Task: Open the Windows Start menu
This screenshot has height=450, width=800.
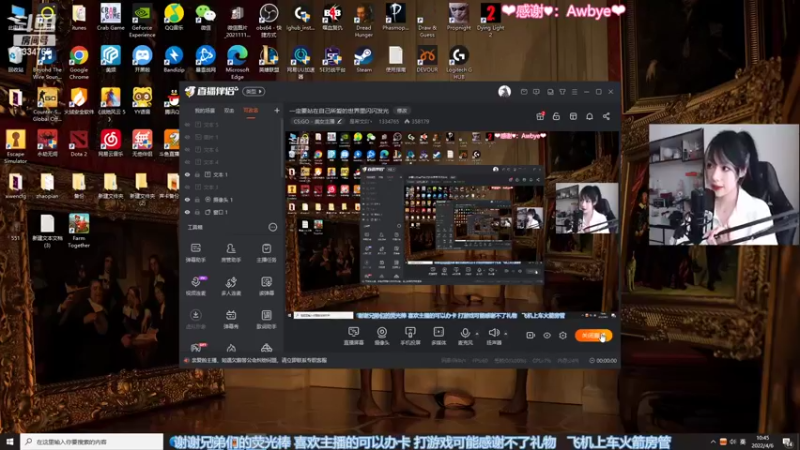Action: click(10, 442)
